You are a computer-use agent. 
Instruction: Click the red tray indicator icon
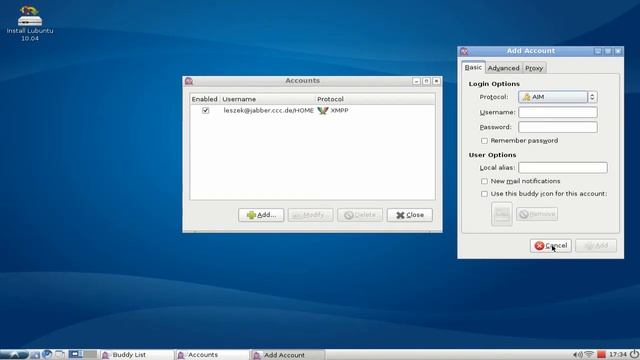(x=601, y=354)
